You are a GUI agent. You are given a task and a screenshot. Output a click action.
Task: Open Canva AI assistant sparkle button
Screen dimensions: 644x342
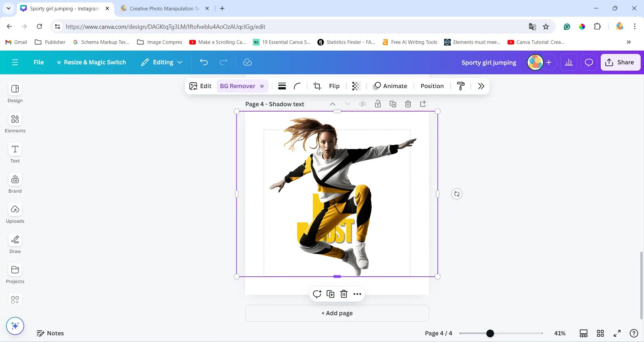click(15, 326)
